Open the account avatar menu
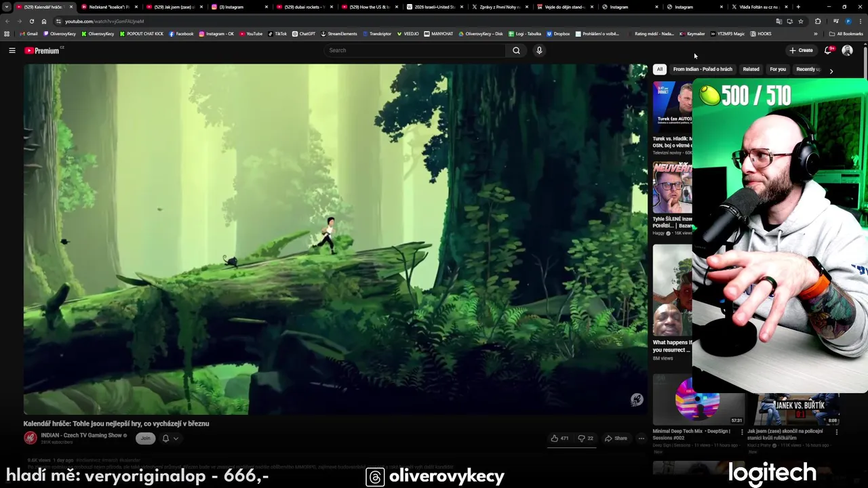This screenshot has height=488, width=868. (x=847, y=50)
